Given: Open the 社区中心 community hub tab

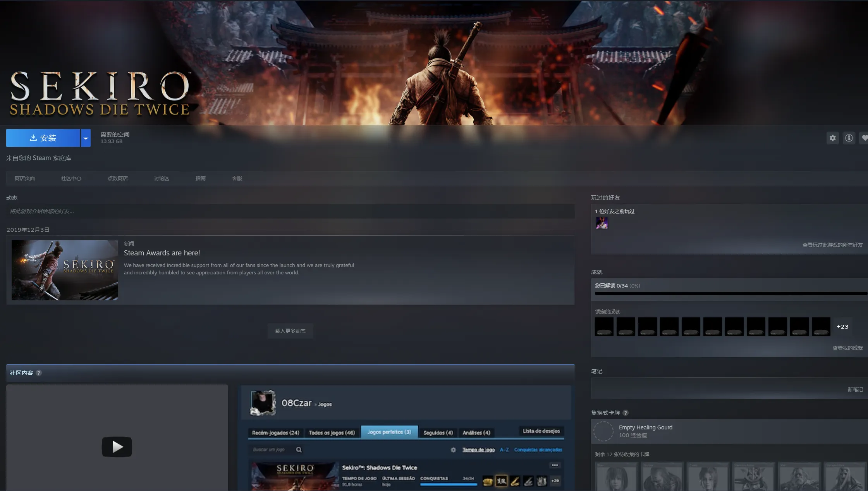Looking at the screenshot, I should (x=71, y=178).
